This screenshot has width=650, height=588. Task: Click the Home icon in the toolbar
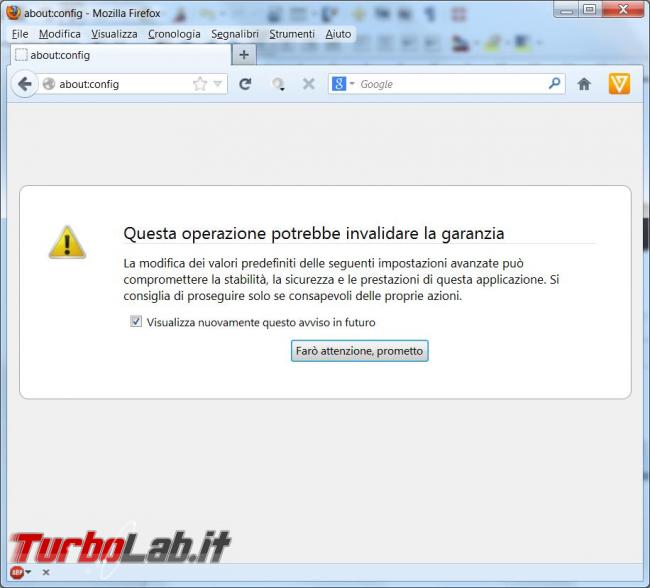pyautogui.click(x=584, y=84)
